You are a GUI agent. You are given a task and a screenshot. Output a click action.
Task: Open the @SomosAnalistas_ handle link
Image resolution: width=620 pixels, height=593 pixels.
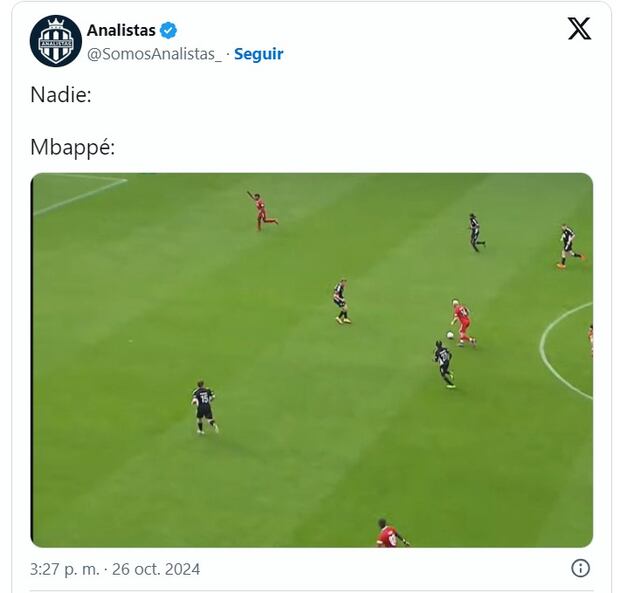(x=155, y=54)
